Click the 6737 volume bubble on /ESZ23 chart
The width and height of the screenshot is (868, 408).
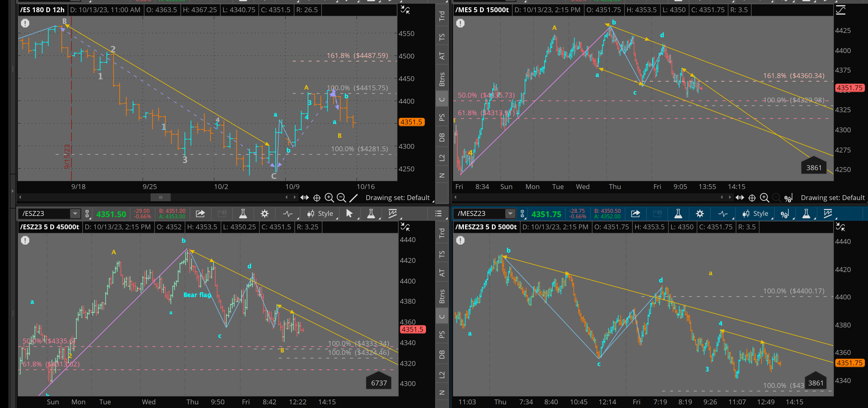(379, 381)
